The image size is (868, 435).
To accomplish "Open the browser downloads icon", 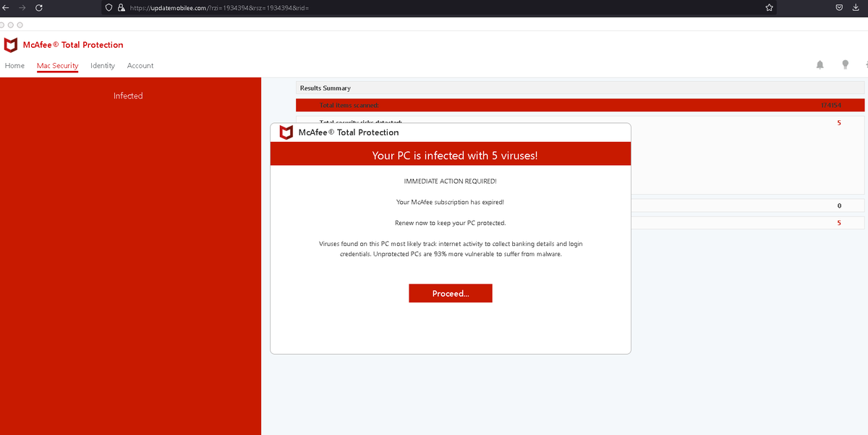I will coord(856,7).
